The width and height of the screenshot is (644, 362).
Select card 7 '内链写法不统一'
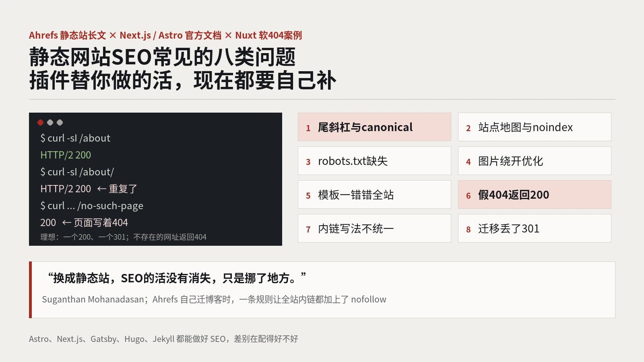374,228
